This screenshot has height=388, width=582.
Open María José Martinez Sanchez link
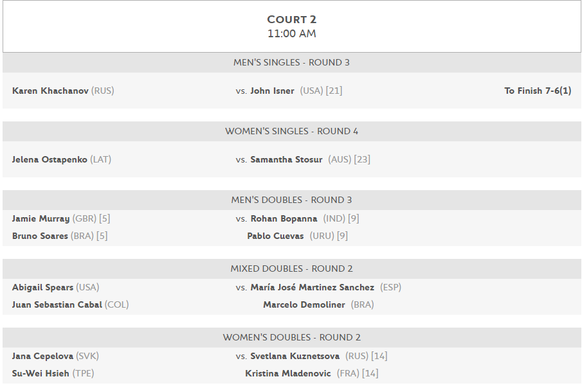tap(312, 287)
